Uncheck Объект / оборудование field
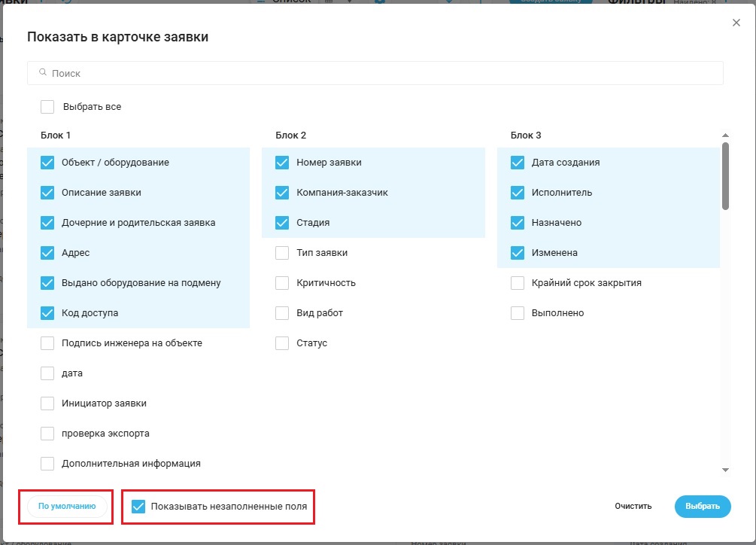The image size is (756, 545). 47,163
